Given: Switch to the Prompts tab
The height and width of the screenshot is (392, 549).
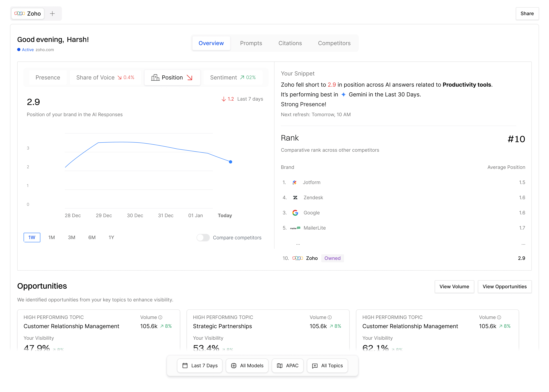Looking at the screenshot, I should [251, 43].
